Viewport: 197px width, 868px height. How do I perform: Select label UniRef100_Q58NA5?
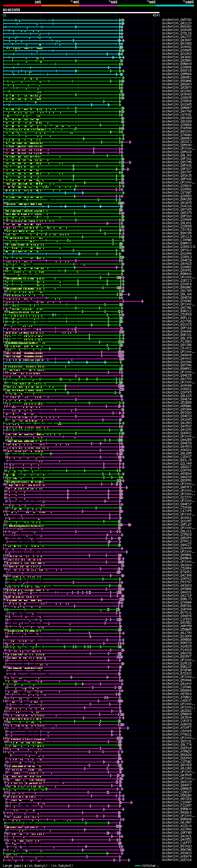tap(177, 629)
